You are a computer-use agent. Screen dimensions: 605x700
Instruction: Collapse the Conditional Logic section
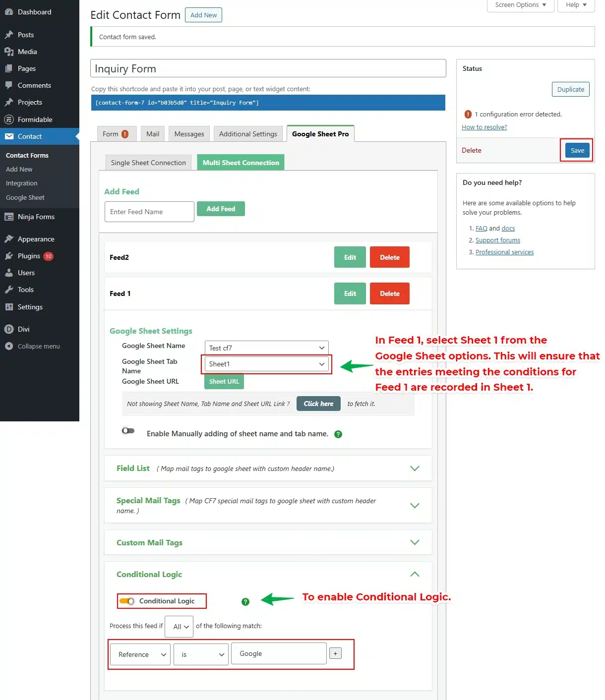pos(415,574)
